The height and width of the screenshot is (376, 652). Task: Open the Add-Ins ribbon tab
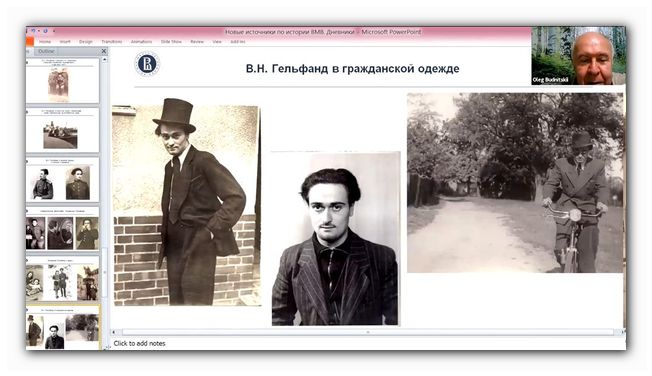[237, 42]
